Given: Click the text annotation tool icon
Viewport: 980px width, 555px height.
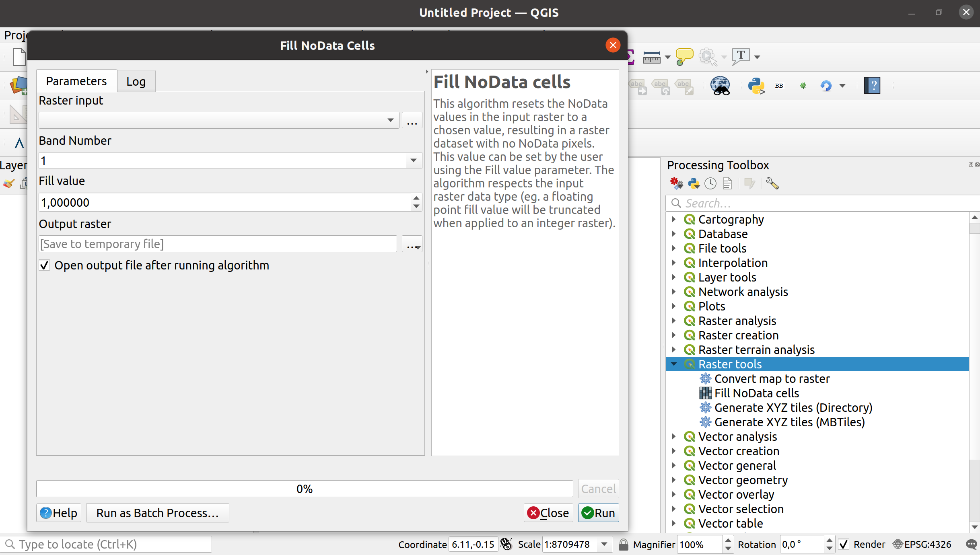Looking at the screenshot, I should [741, 56].
